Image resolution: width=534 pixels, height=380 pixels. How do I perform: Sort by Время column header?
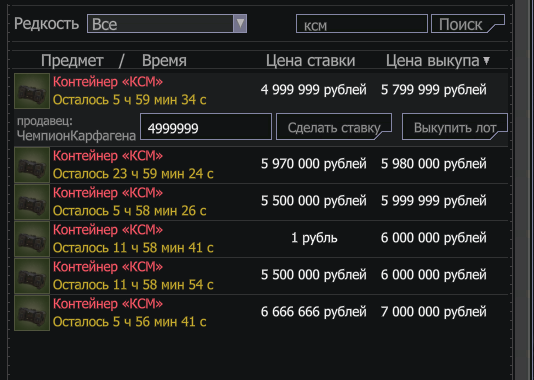point(164,61)
